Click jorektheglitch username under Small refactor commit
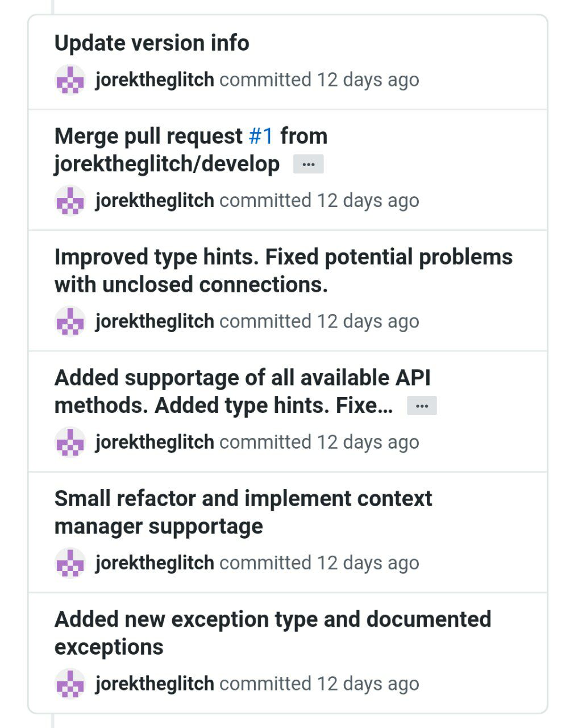574x728 pixels. pos(155,562)
